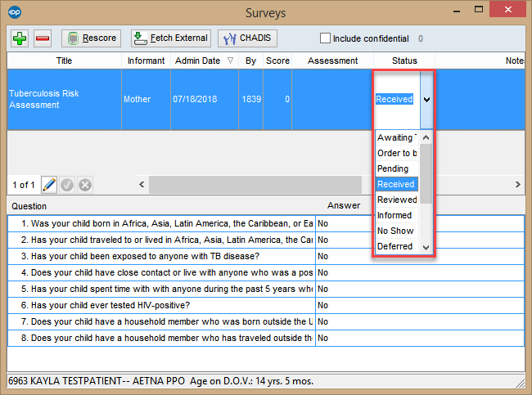The height and width of the screenshot is (395, 532).
Task: Click the status list scroll up arrow
Action: pyautogui.click(x=426, y=137)
